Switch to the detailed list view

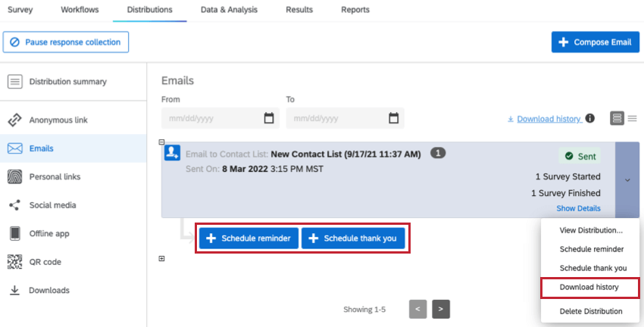pyautogui.click(x=617, y=119)
